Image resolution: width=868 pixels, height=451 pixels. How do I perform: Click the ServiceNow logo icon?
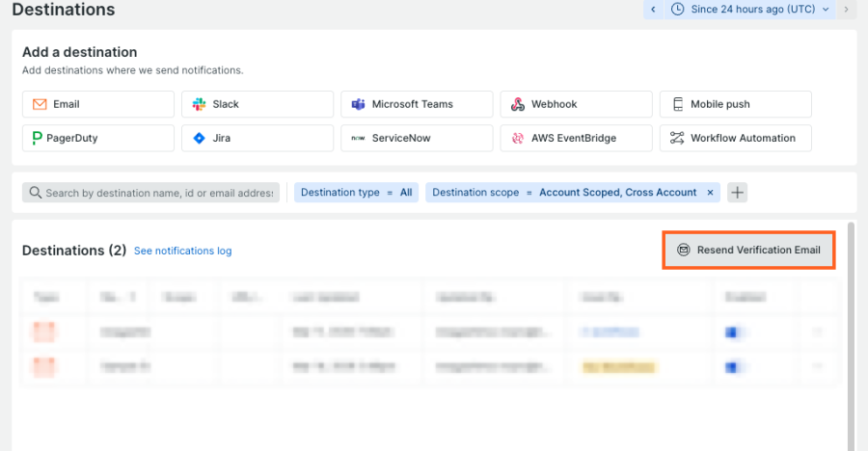tap(358, 139)
